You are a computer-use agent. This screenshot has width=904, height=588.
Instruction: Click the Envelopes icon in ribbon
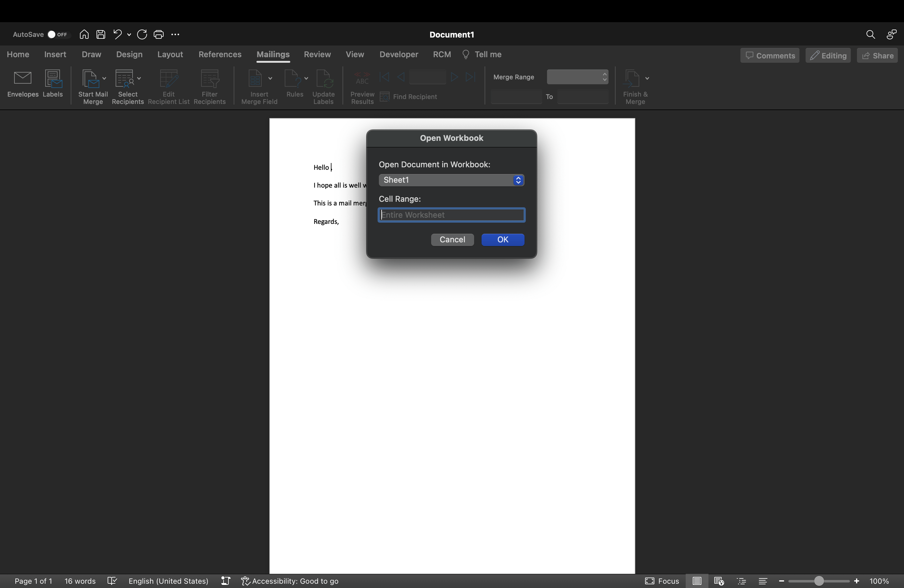click(22, 79)
